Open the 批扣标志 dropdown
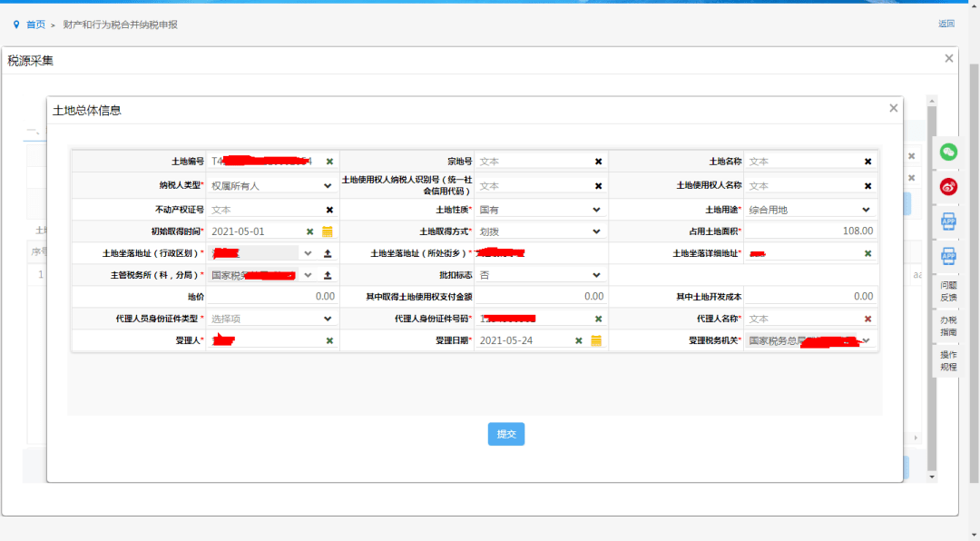980x541 pixels. (596, 275)
